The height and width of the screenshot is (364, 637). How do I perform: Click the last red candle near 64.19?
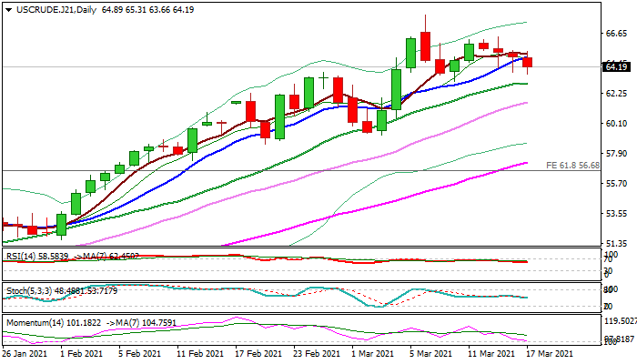(528, 62)
